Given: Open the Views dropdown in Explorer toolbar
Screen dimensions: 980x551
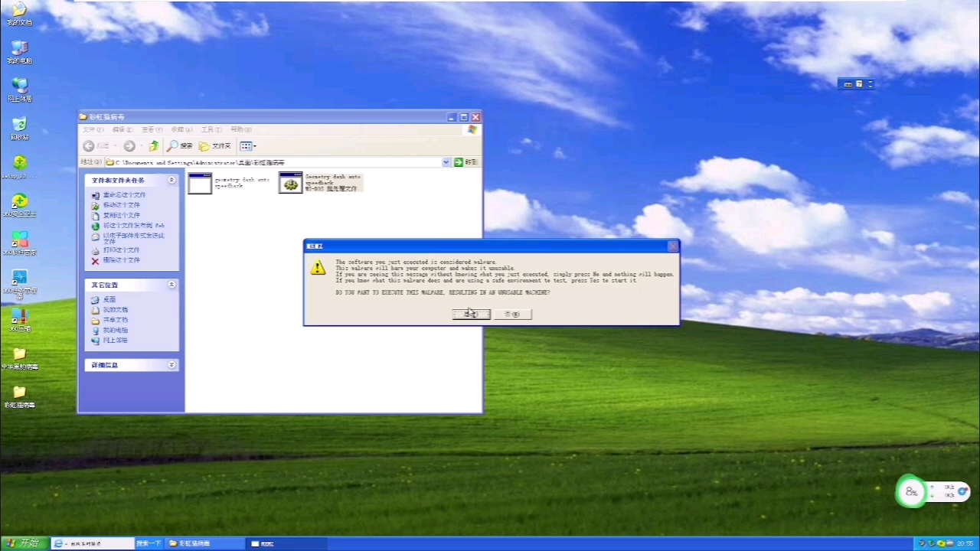Looking at the screenshot, I should coord(247,146).
